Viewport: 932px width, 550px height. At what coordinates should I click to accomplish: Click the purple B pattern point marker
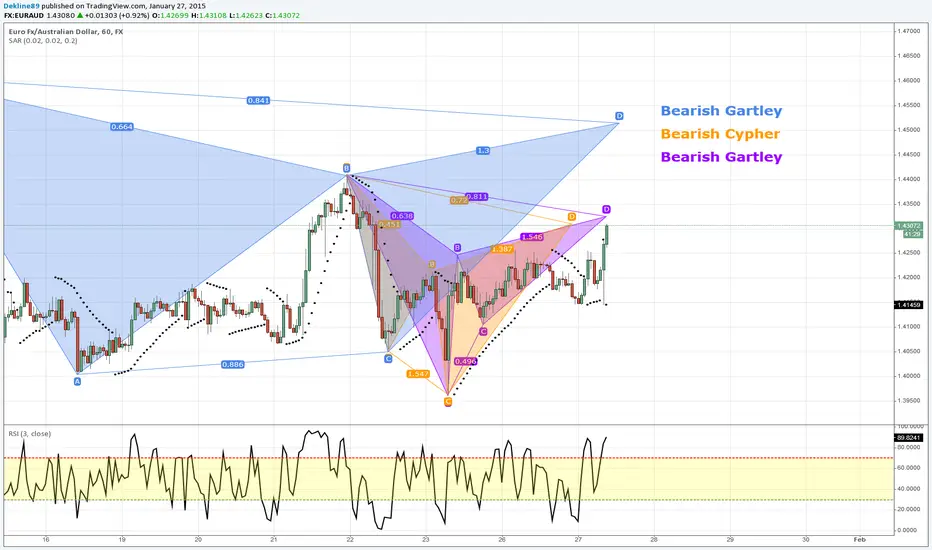tap(458, 248)
